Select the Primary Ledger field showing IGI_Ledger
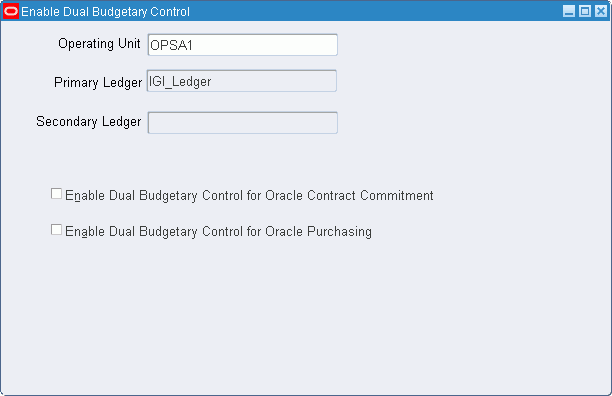 242,81
